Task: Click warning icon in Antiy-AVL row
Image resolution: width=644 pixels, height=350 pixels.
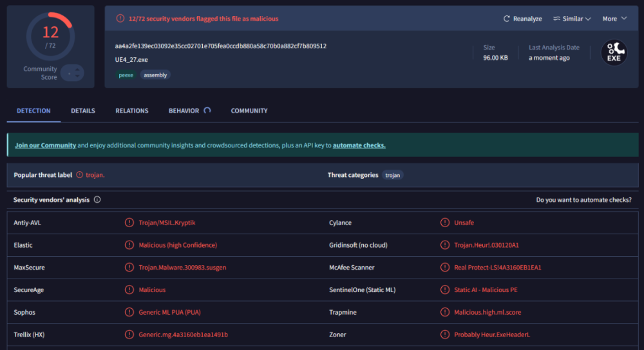Action: [x=129, y=223]
